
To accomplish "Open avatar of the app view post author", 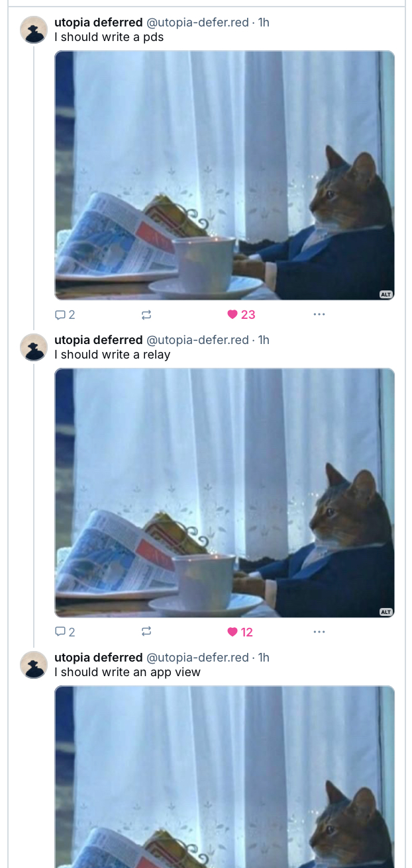I will [x=34, y=665].
